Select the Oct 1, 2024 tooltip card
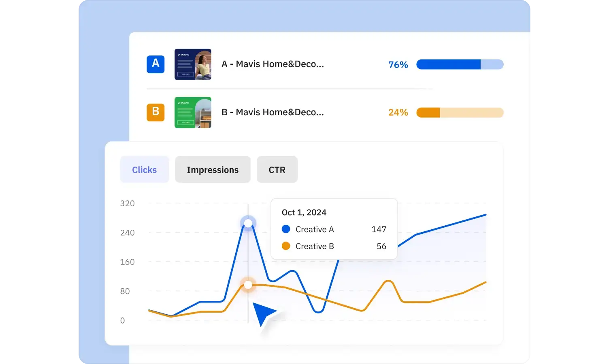Viewport: 609px width, 364px height. (x=334, y=229)
